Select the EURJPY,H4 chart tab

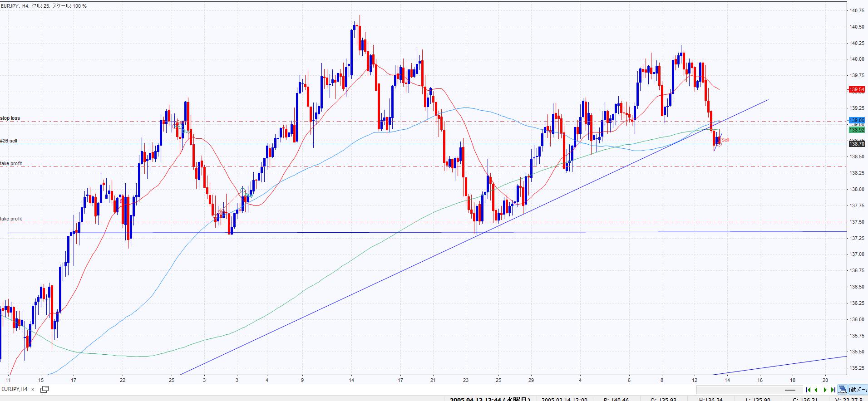[x=14, y=389]
